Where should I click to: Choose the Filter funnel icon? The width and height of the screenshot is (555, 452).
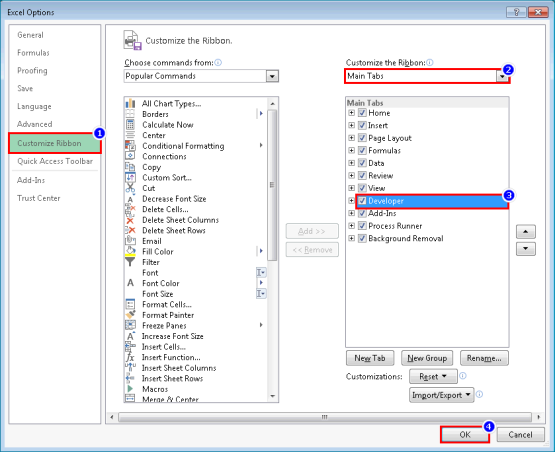point(130,262)
